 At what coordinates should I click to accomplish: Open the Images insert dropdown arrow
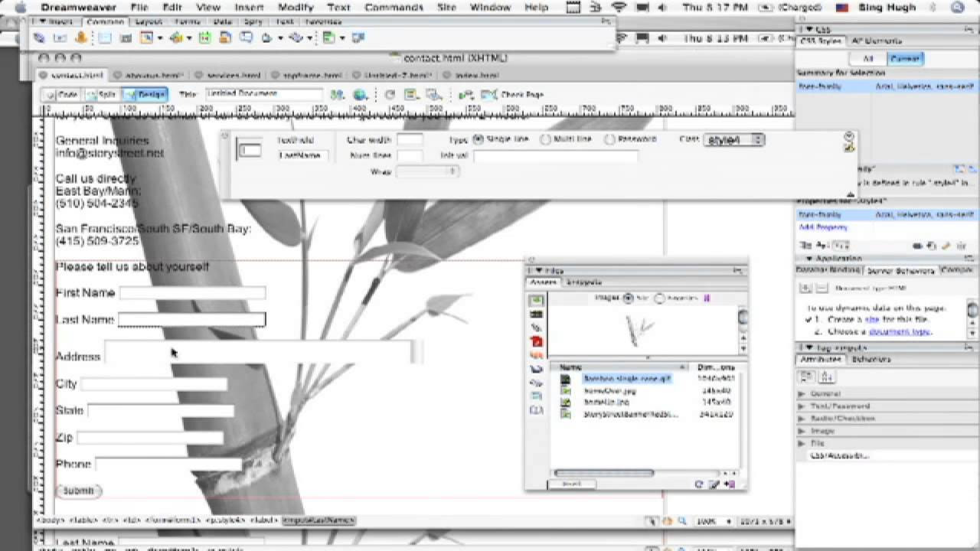[159, 37]
